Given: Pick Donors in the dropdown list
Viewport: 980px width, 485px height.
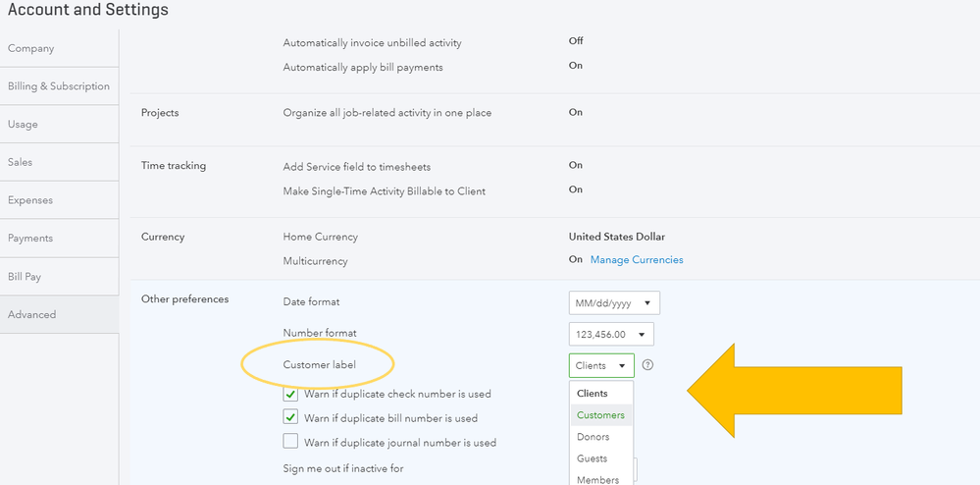Looking at the screenshot, I should (593, 437).
